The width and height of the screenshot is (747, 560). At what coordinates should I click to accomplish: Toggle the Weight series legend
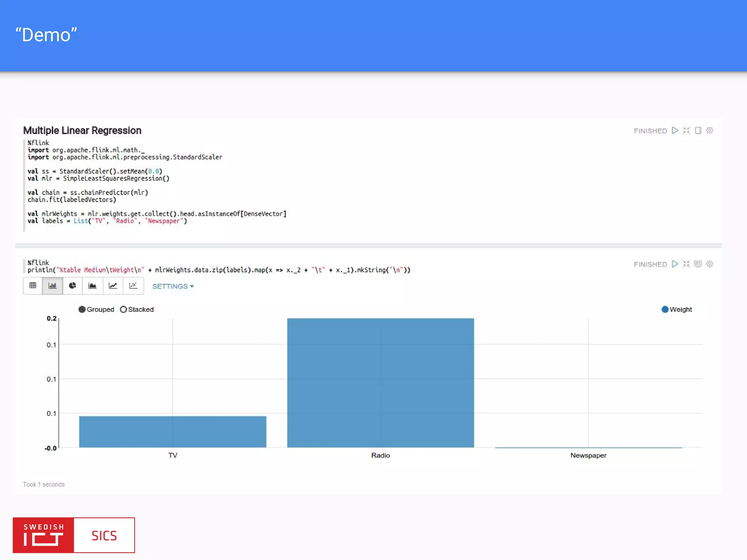665,310
